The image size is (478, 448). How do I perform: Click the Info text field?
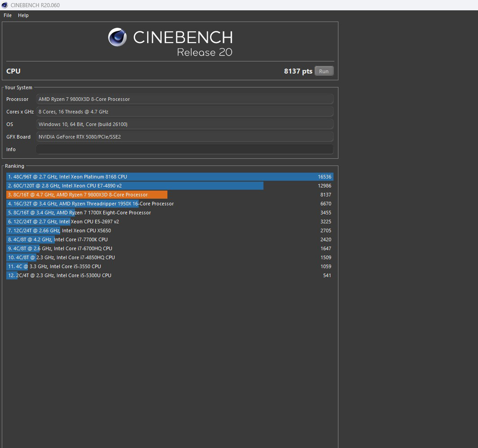coord(184,149)
